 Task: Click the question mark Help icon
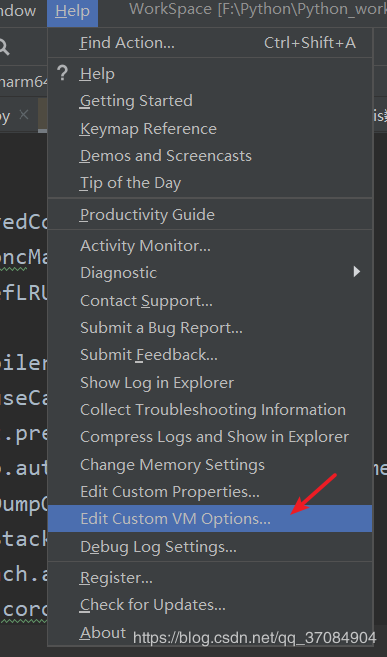coord(62,73)
